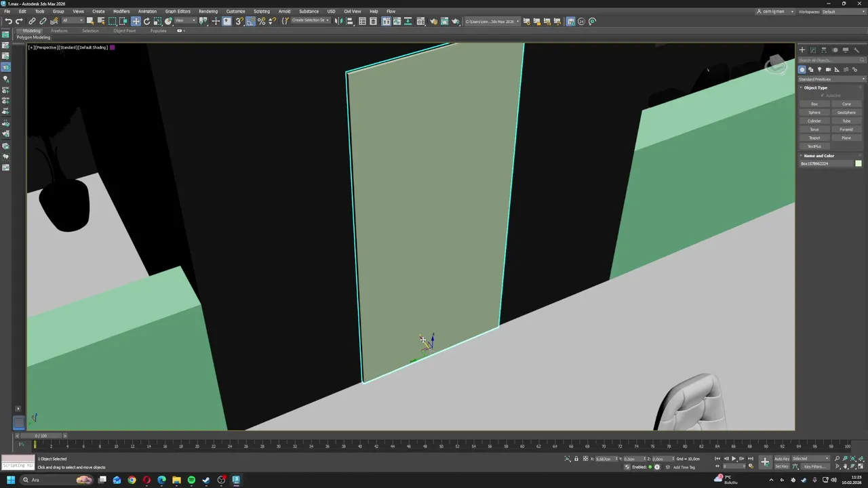This screenshot has width=868, height=488.
Task: Click the time slider 0 / 100 handle
Action: click(41, 436)
